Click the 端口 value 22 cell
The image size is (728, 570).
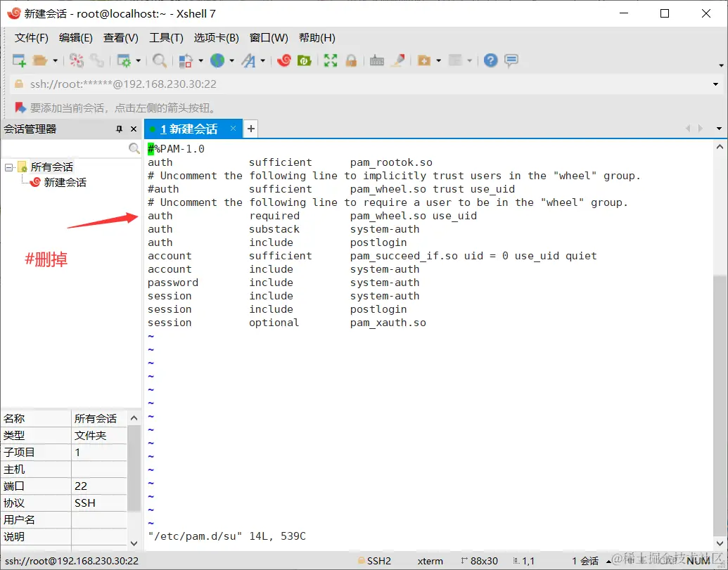(99, 486)
